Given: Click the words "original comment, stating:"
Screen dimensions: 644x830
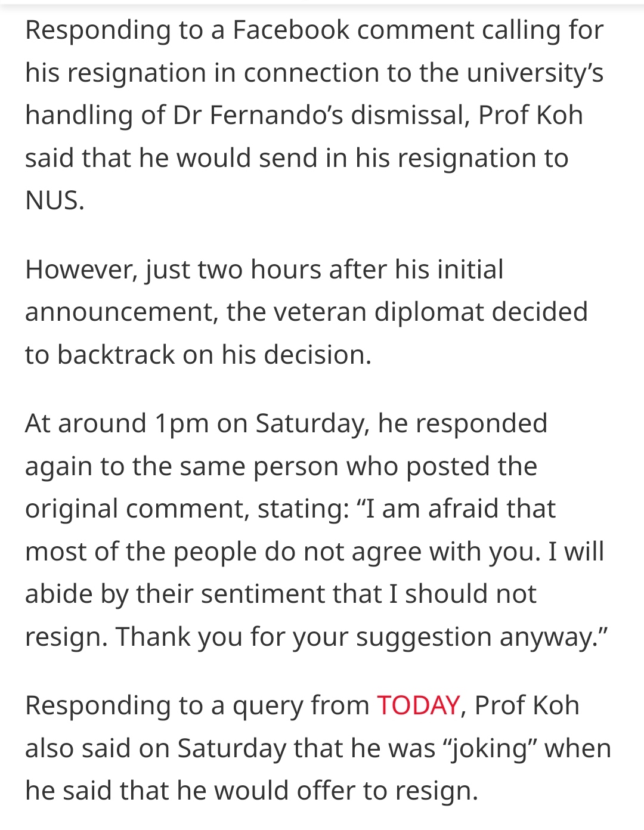Looking at the screenshot, I should pyautogui.click(x=187, y=509).
